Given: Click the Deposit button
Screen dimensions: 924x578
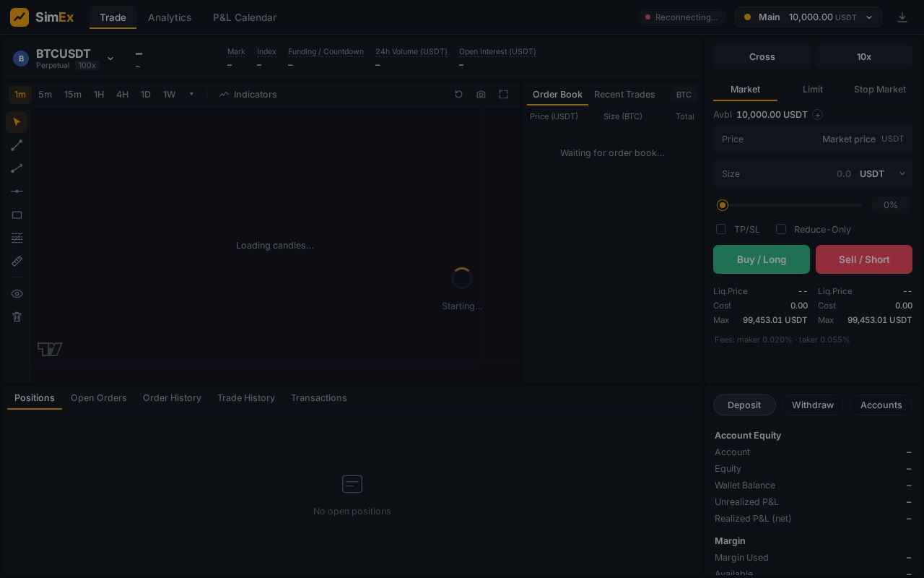Looking at the screenshot, I should pyautogui.click(x=744, y=405).
